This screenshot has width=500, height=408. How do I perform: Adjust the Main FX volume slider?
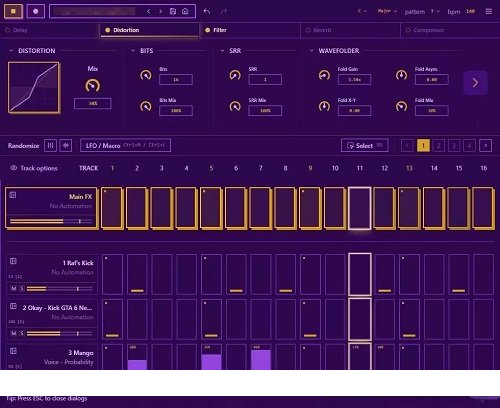click(51, 221)
